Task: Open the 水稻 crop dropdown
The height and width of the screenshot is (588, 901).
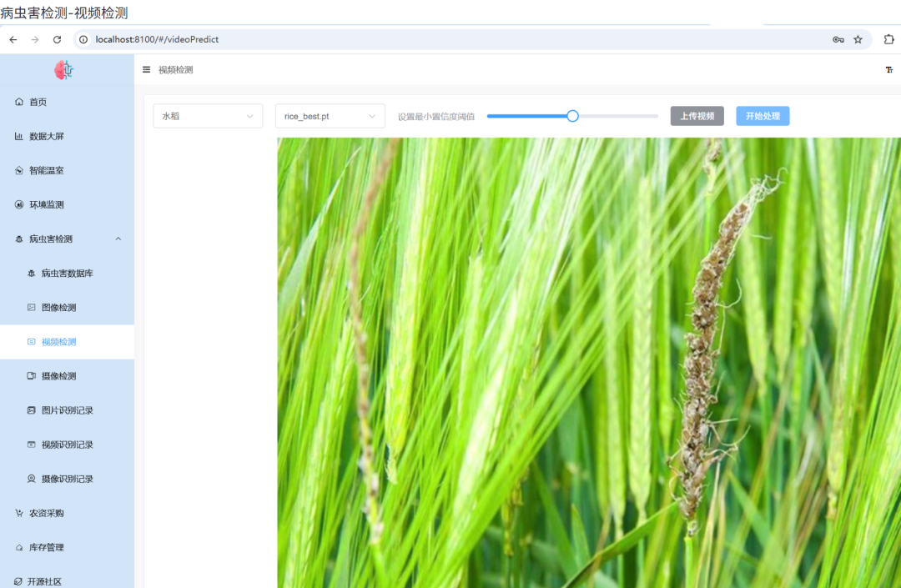Action: [x=208, y=116]
